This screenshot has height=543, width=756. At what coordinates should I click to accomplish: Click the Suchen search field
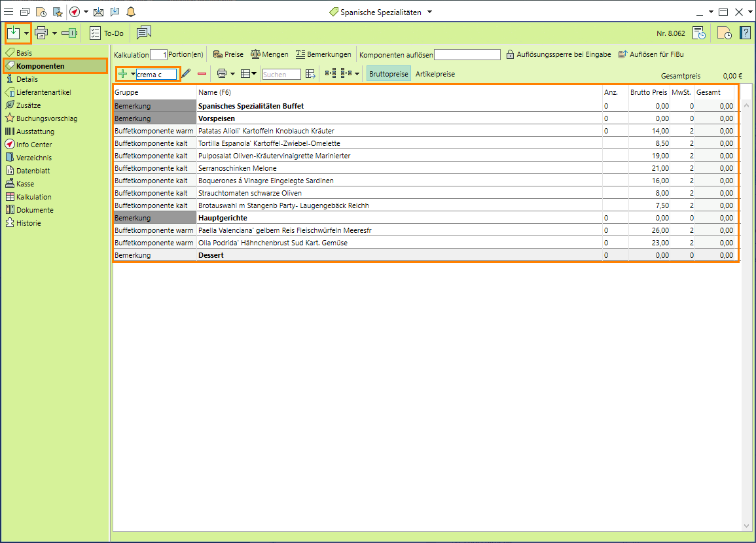coord(281,75)
